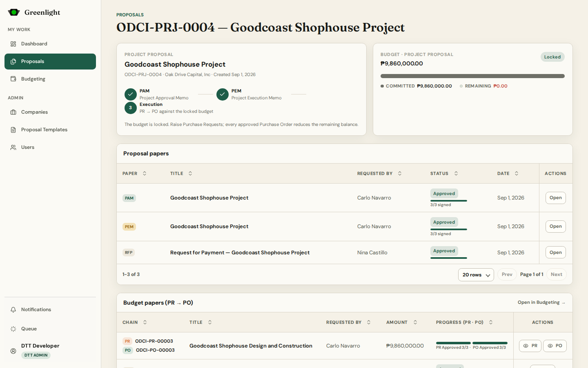Click the committed budget progress bar
588x368 pixels.
(472, 76)
